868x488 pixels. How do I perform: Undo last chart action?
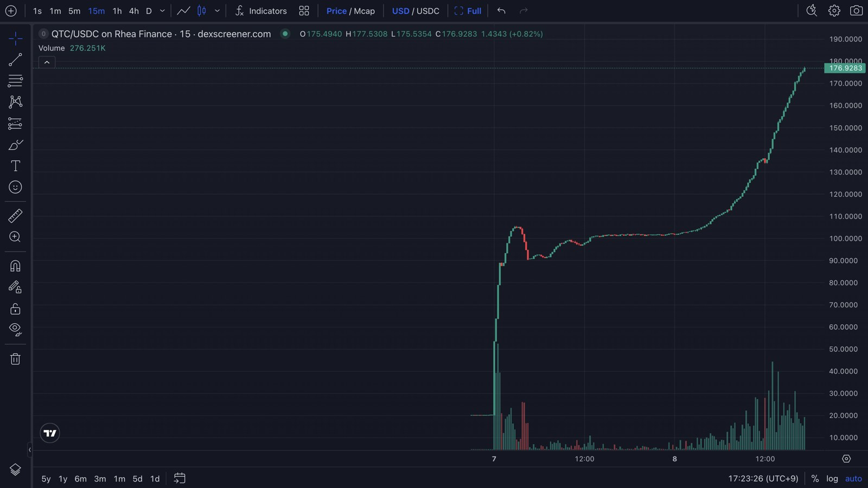501,11
